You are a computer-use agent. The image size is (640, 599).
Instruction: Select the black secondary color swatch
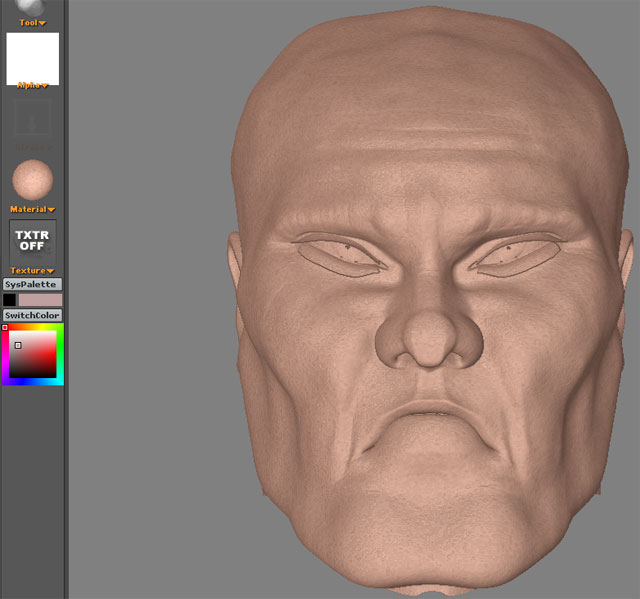9,300
